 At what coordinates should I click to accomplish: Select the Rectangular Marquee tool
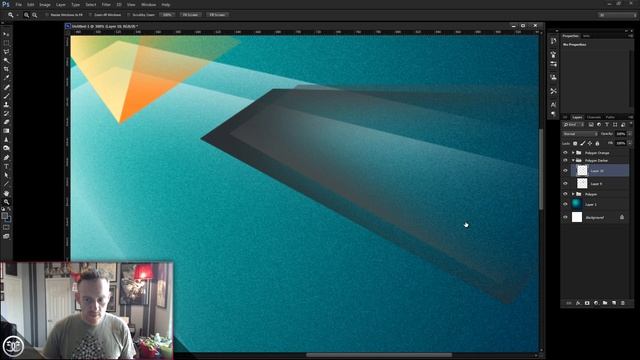pos(6,43)
